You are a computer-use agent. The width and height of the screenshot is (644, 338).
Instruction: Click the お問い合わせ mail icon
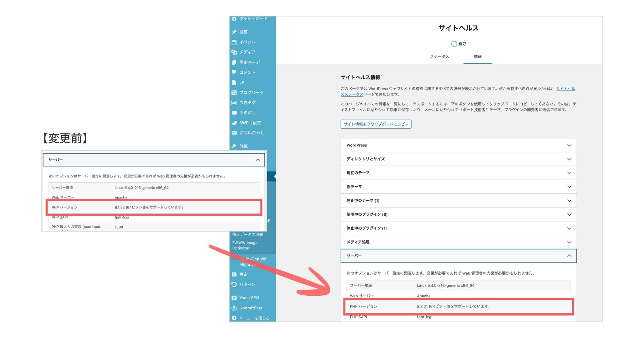tap(234, 133)
